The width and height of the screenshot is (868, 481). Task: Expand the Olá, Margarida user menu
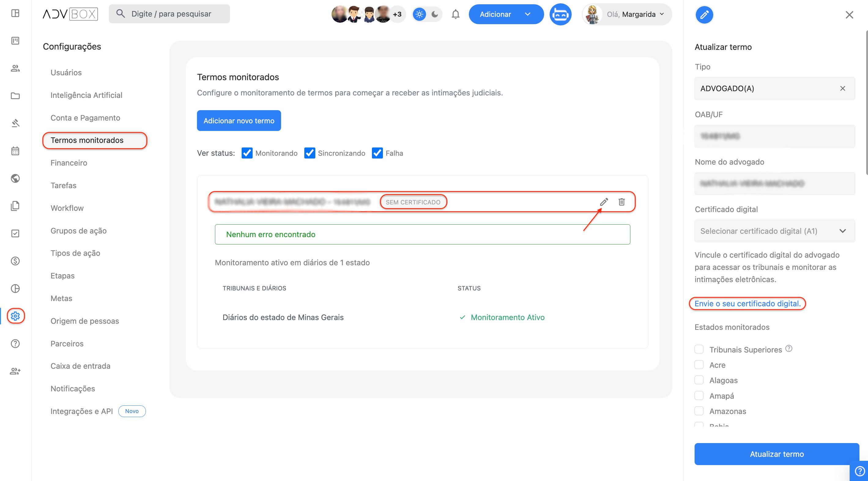click(627, 14)
